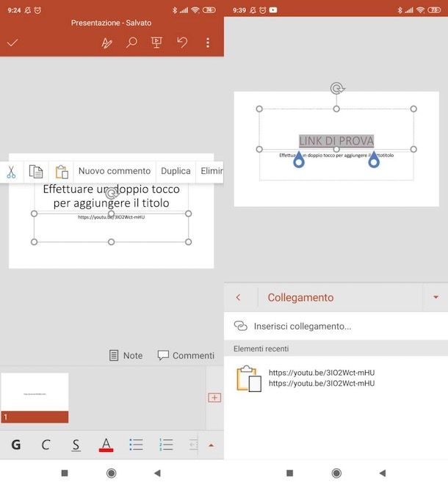The image size is (448, 485).
Task: Open the Note panel
Action: pos(126,355)
